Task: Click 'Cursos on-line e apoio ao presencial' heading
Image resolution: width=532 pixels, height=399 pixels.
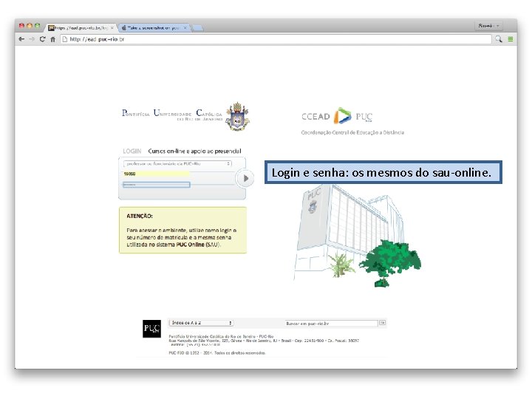Action: point(195,151)
